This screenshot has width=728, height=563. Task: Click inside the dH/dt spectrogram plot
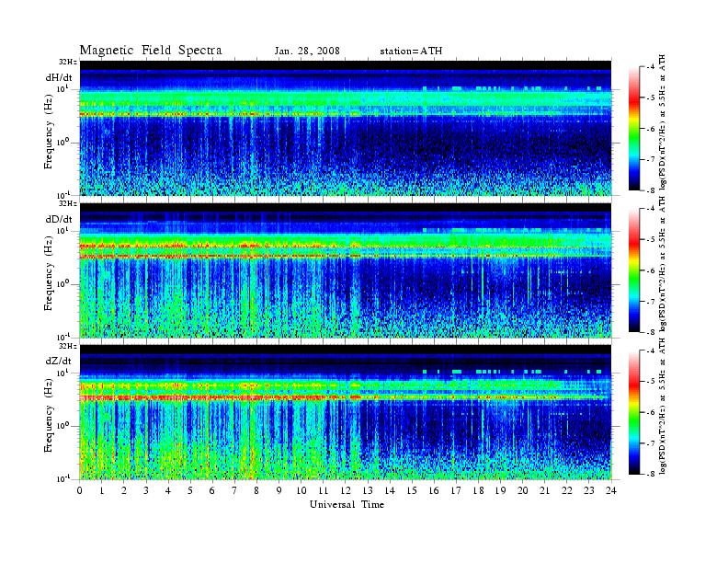[346, 128]
